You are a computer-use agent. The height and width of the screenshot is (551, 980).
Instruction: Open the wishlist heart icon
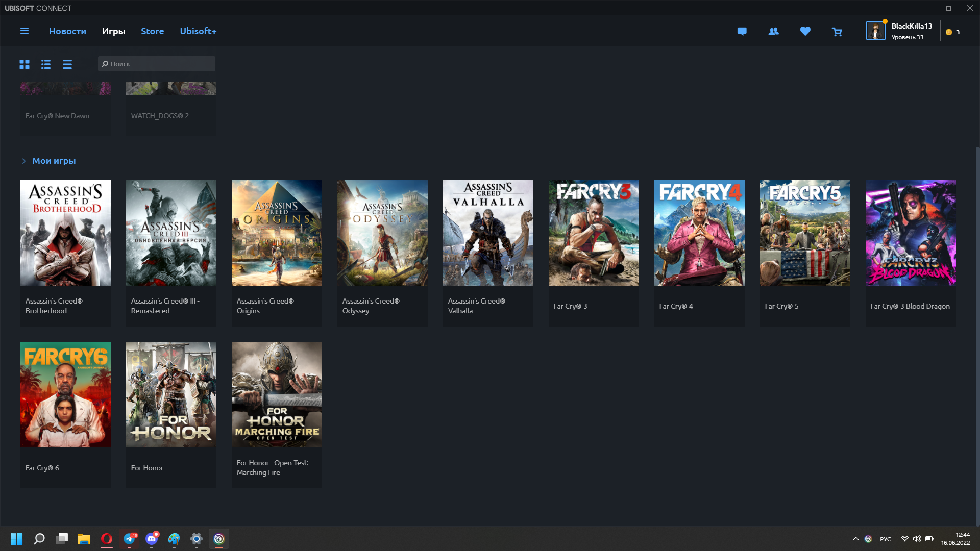click(x=805, y=31)
